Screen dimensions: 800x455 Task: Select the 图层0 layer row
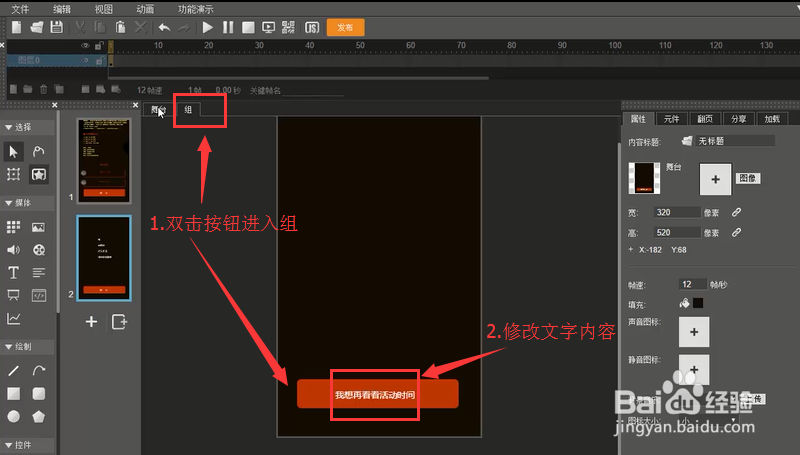tap(57, 60)
